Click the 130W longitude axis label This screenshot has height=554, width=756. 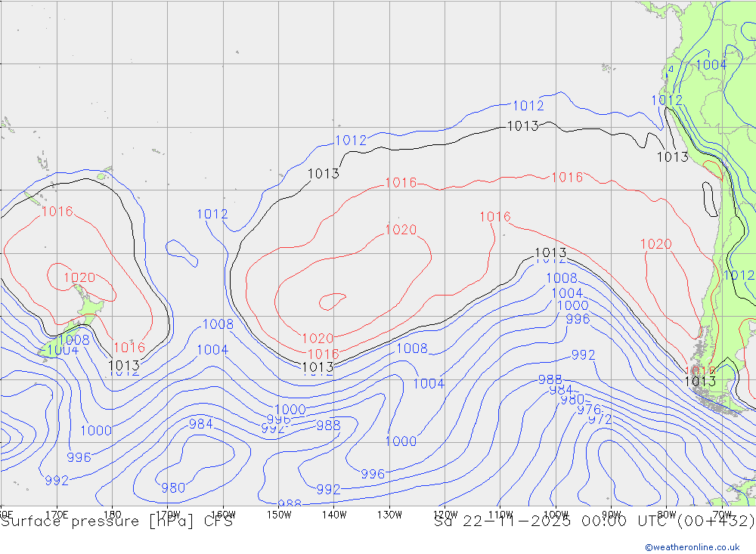(x=389, y=514)
